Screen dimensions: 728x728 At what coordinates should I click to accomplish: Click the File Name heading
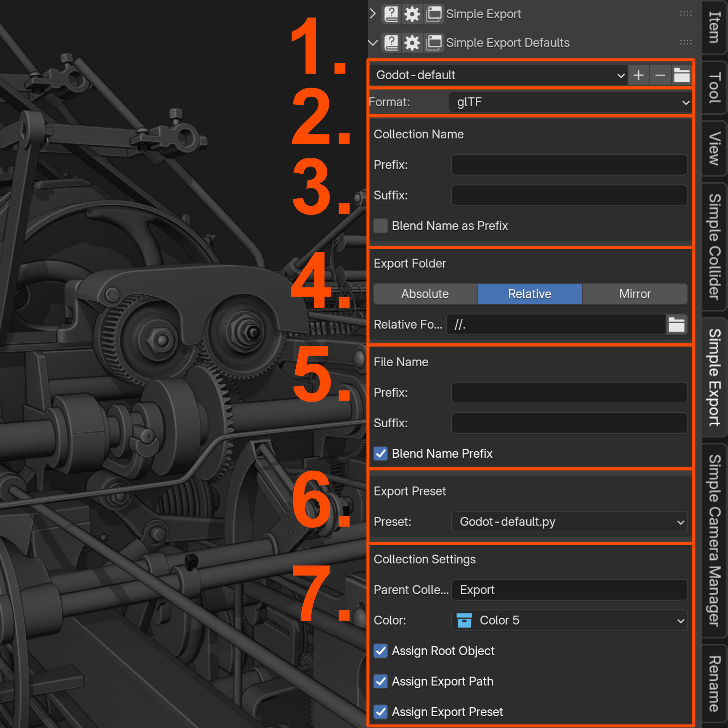401,362
